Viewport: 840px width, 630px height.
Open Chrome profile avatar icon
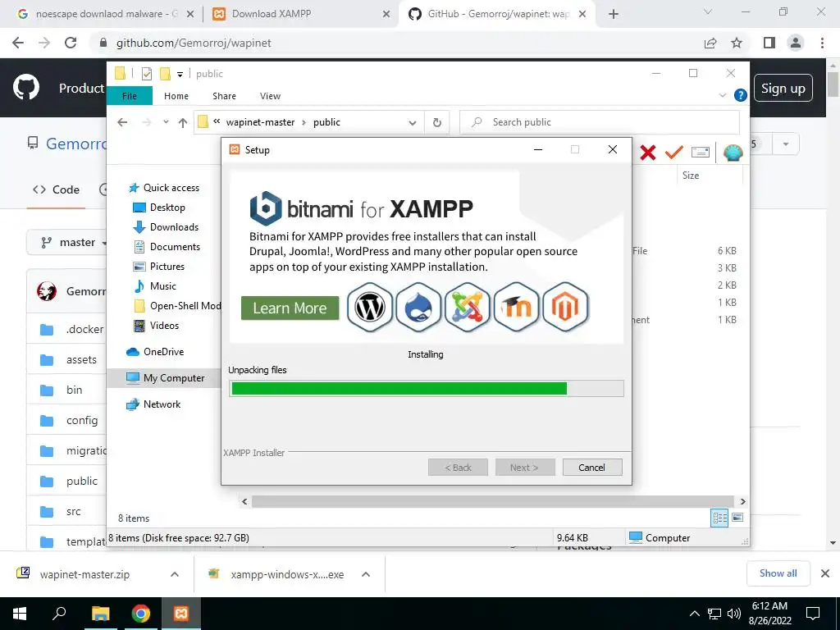(796, 43)
